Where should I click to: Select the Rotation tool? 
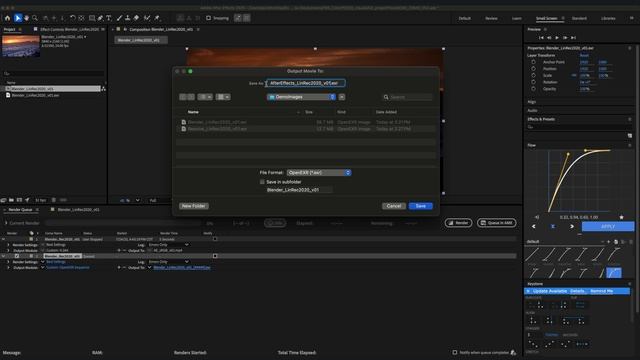click(73, 18)
